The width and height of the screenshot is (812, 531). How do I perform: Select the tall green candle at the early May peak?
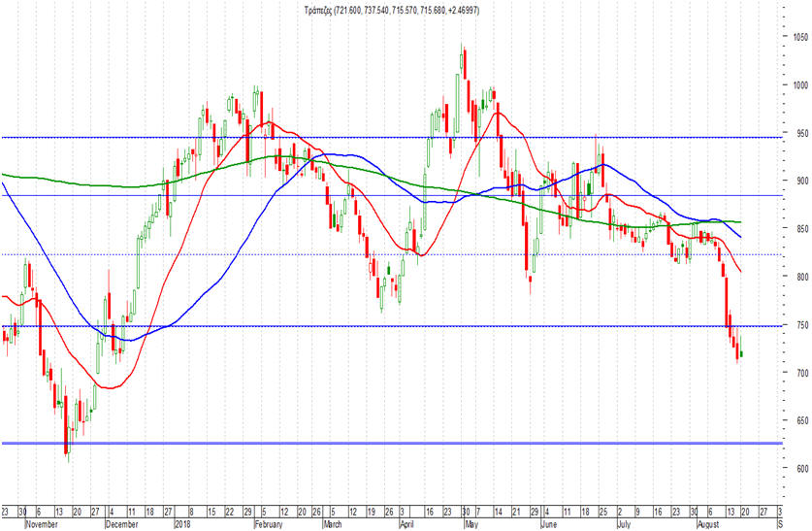tap(461, 59)
